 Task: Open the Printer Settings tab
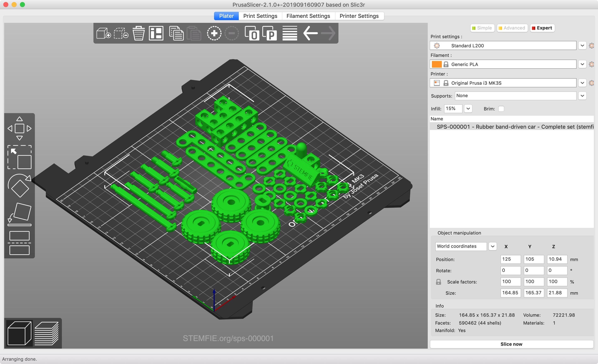[x=359, y=16]
